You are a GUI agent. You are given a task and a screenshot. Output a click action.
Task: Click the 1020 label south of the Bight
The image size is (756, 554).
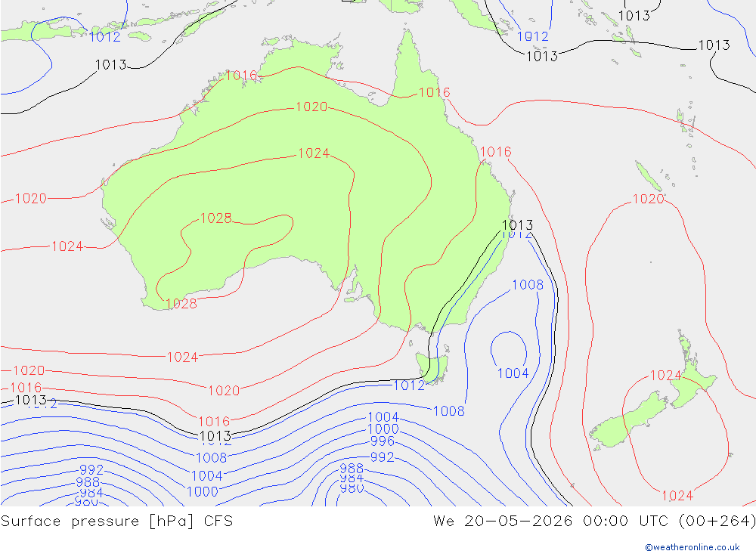click(224, 391)
